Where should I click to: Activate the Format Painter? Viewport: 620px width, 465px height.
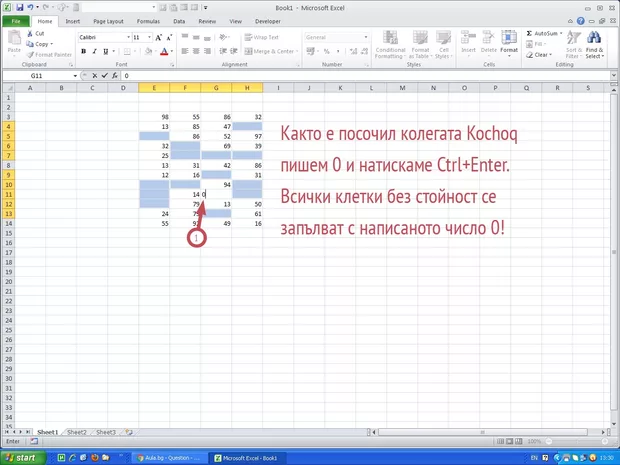pos(49,55)
